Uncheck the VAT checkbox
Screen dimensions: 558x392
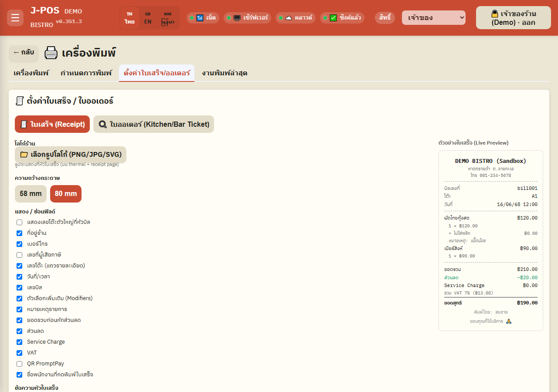click(x=19, y=353)
